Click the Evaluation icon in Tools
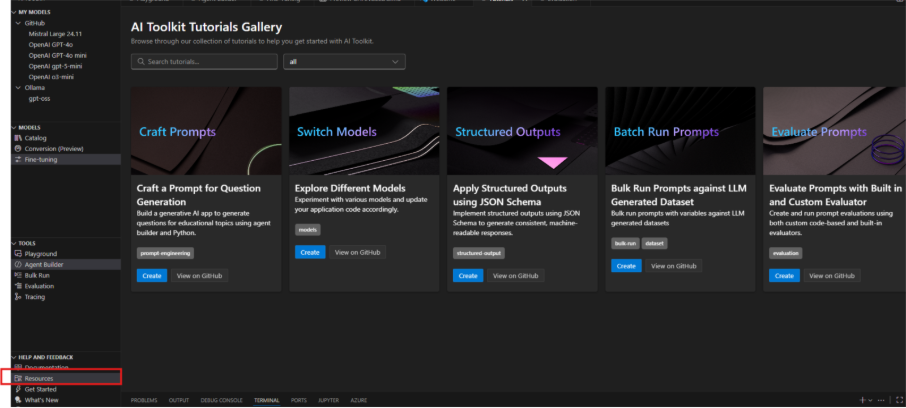The height and width of the screenshot is (408, 906). pyautogui.click(x=18, y=286)
